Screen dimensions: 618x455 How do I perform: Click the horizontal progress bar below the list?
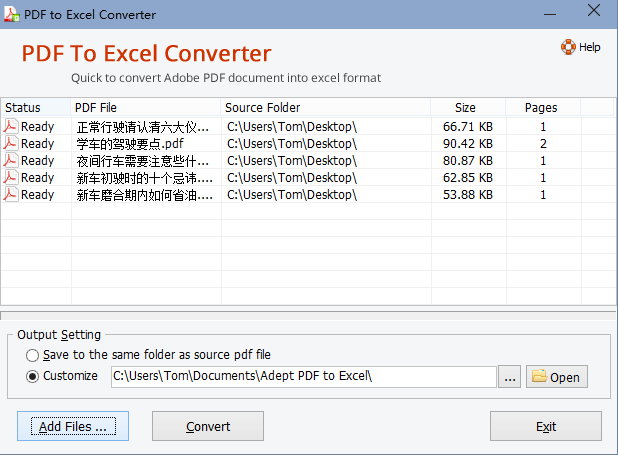[x=308, y=317]
